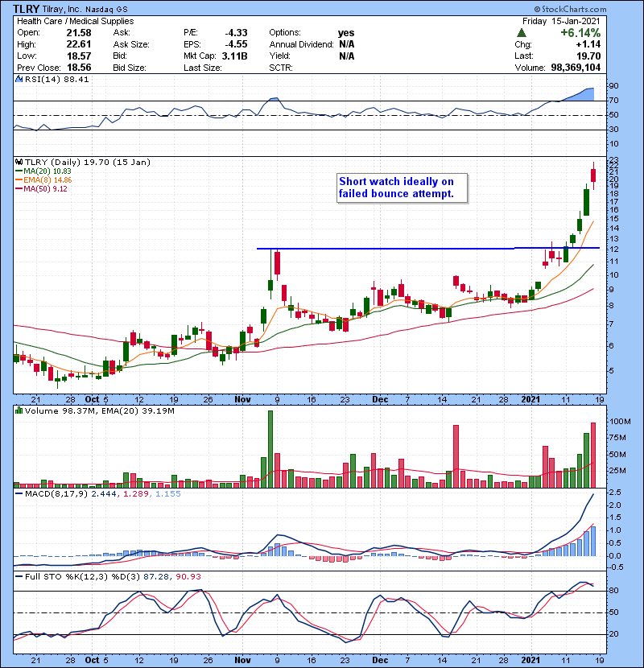Click the blue horizontal resistance line near 12
644x668 pixels.
(428, 249)
